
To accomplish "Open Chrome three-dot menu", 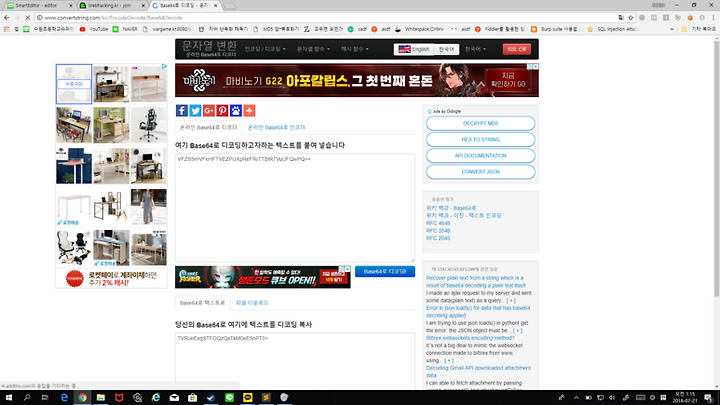I will click(714, 17).
